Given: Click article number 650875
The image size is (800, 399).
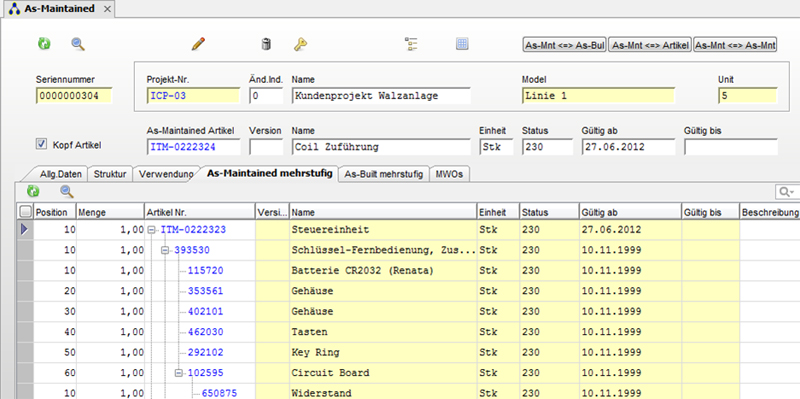Looking at the screenshot, I should click(x=219, y=393).
